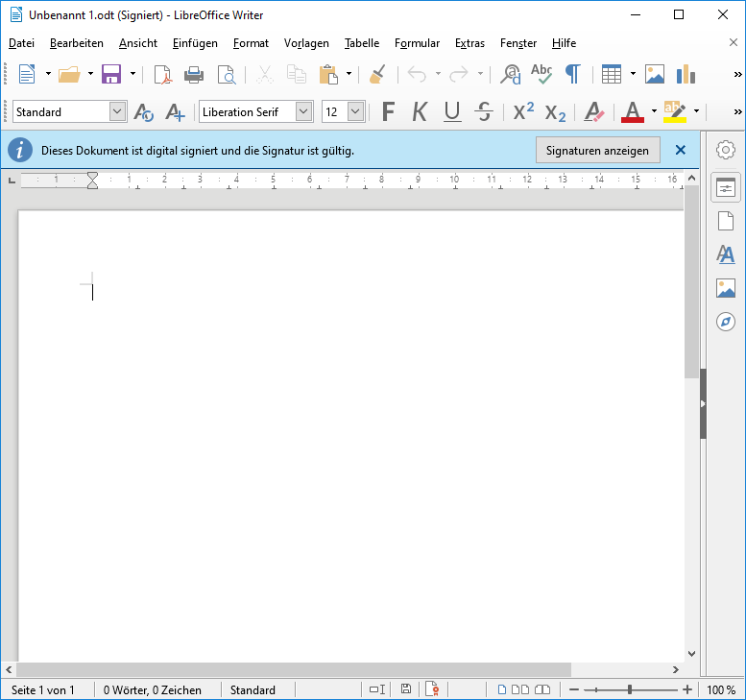The width and height of the screenshot is (746, 700).
Task: Toggle insert mode in status bar
Action: [x=377, y=689]
